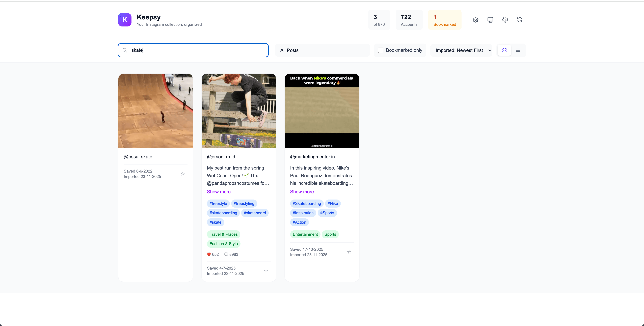
Task: Click the 8983 comments count
Action: pos(231,254)
